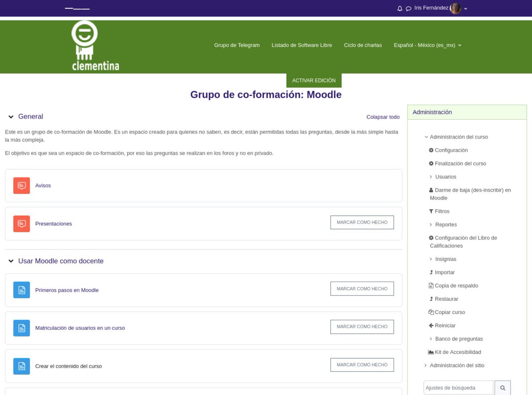Click Colapsar todo link
532x395 pixels.
coord(383,117)
